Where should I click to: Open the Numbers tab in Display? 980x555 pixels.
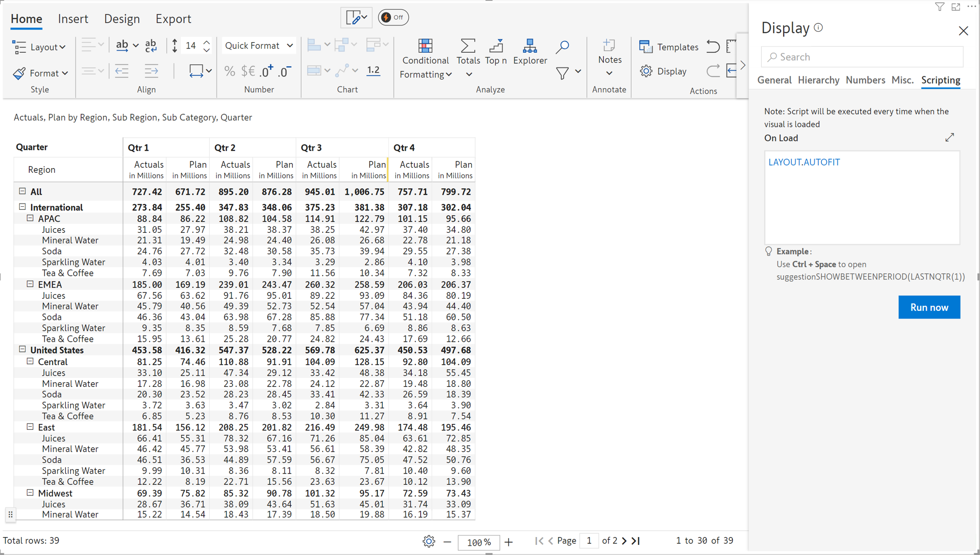865,80
